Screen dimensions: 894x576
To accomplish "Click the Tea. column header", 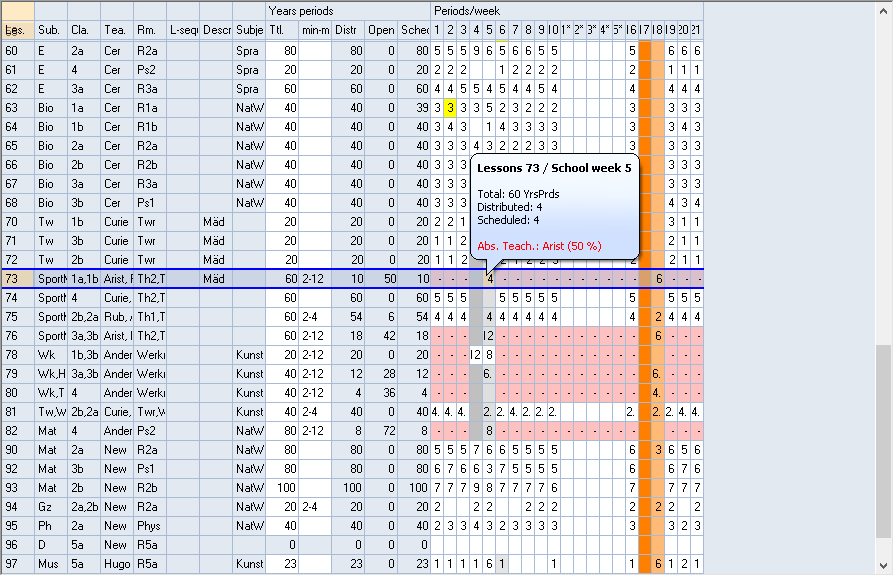I will click(x=117, y=30).
